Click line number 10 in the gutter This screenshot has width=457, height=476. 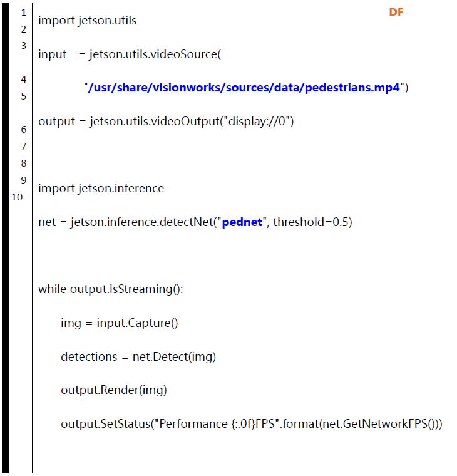17,197
